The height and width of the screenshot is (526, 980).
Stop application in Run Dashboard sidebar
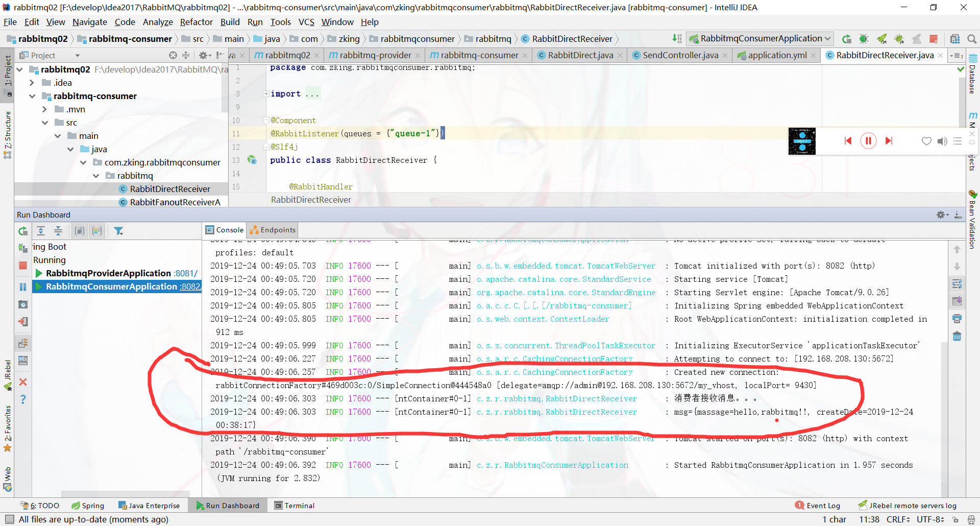pyautogui.click(x=23, y=266)
